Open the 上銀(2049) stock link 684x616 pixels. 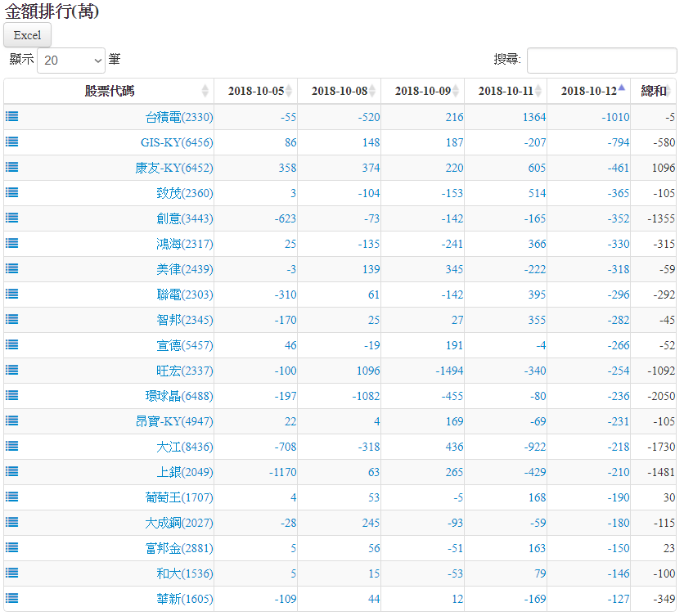[x=184, y=472]
